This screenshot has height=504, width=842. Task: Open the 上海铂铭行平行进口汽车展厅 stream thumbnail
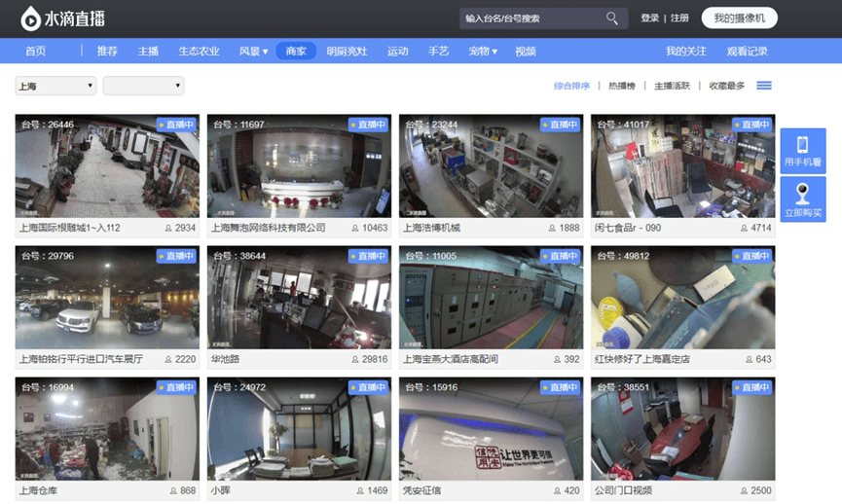107,298
